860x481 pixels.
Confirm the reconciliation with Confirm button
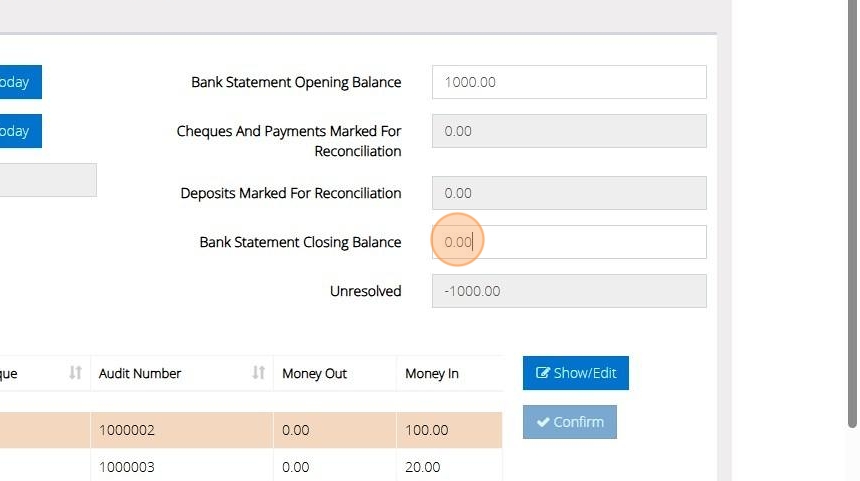569,422
